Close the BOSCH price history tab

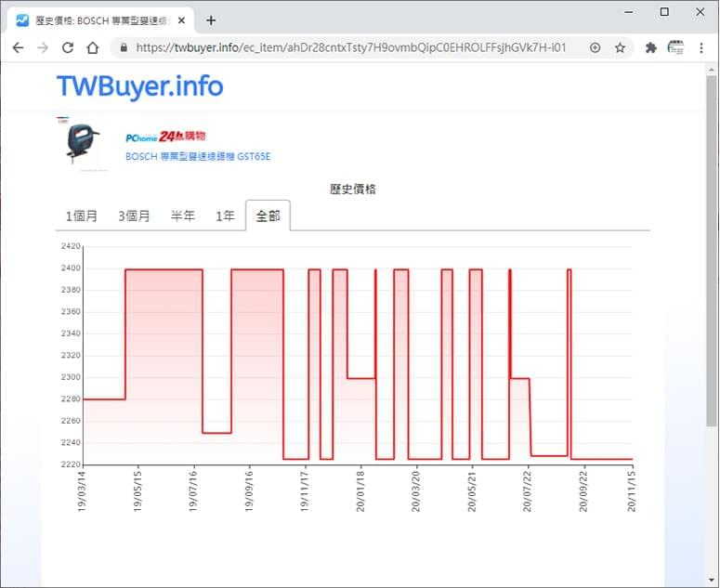point(182,20)
